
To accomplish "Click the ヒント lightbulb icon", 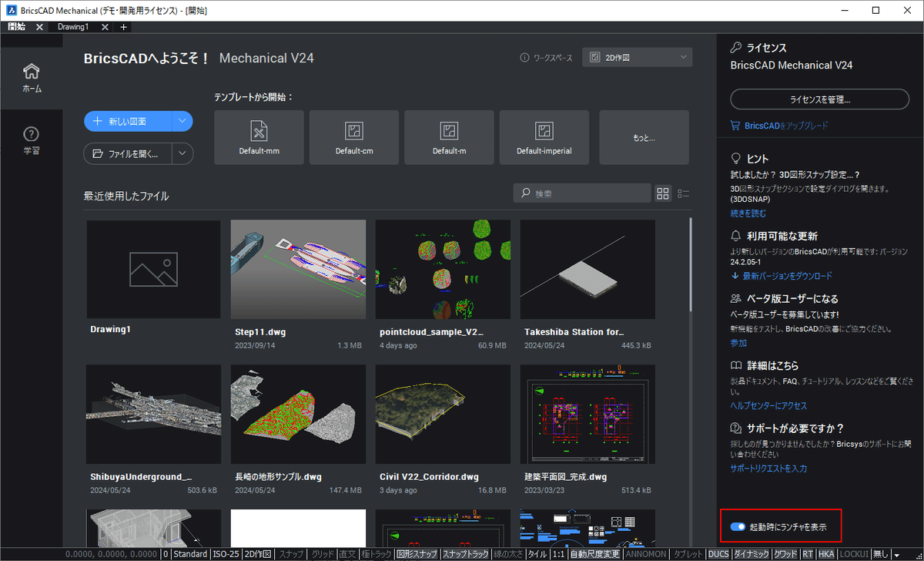I will (736, 158).
